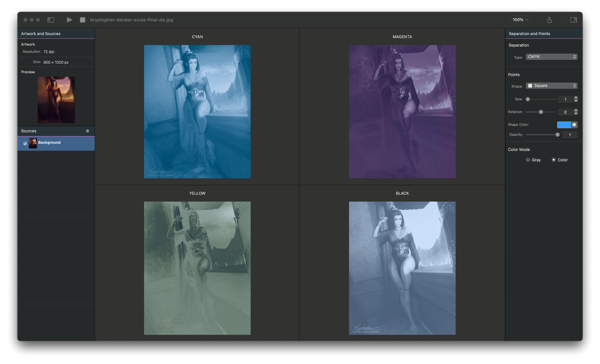Click the Size value field
Image resolution: width=600 pixels, height=364 pixels.
[x=565, y=99]
